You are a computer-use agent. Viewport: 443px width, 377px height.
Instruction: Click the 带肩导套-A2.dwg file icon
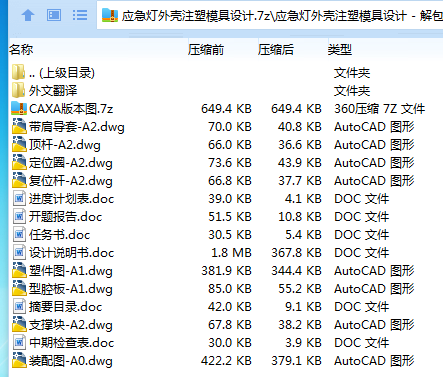pyautogui.click(x=19, y=126)
